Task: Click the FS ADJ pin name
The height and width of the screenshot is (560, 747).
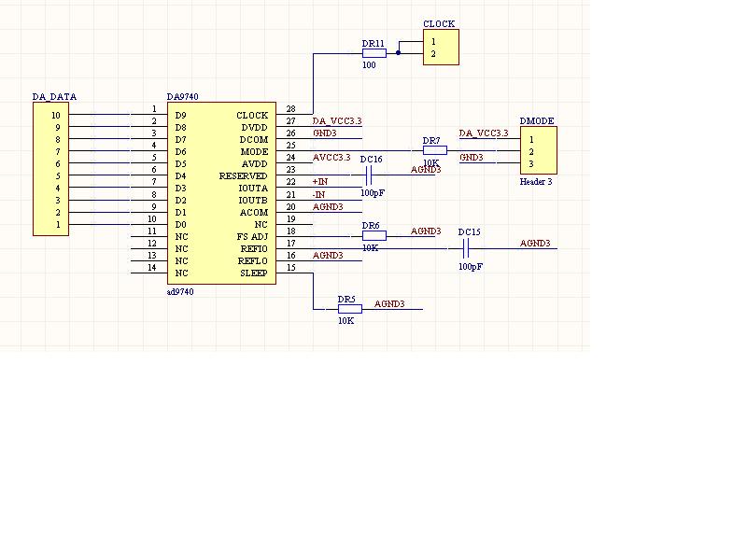Action: [x=252, y=237]
